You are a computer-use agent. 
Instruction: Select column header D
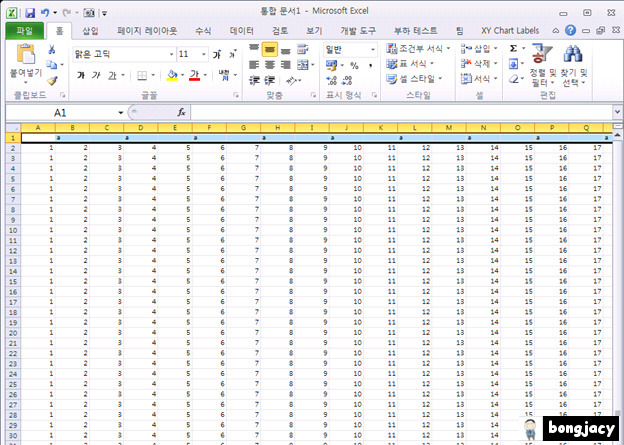click(x=141, y=128)
